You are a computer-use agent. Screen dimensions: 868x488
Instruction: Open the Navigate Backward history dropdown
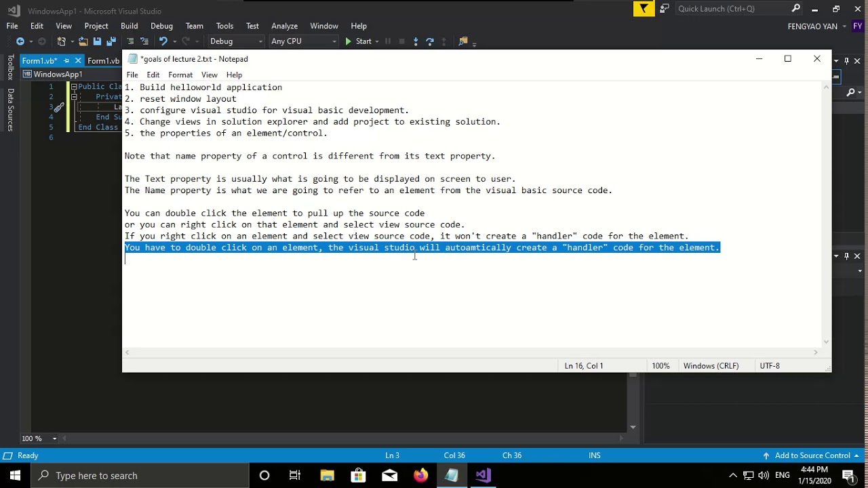click(x=31, y=41)
